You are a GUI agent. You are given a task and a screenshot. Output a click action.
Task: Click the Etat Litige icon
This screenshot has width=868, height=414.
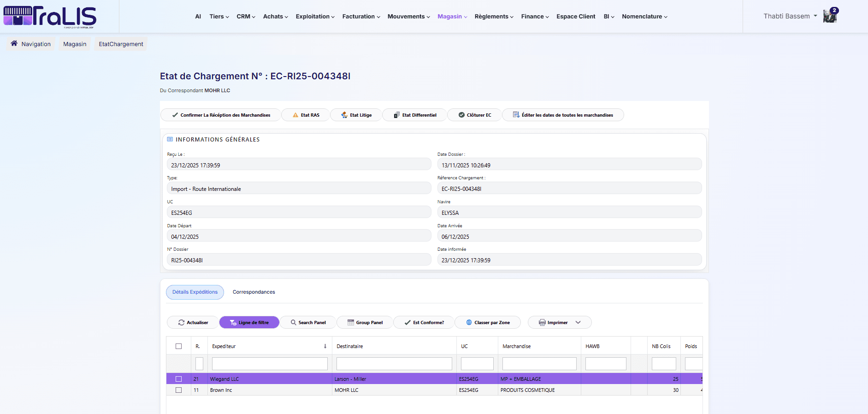tap(344, 115)
